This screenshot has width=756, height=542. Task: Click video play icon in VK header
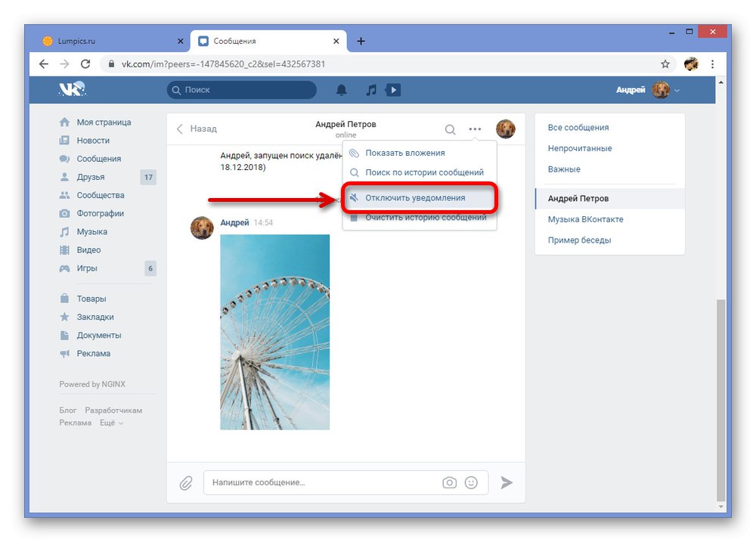[393, 90]
